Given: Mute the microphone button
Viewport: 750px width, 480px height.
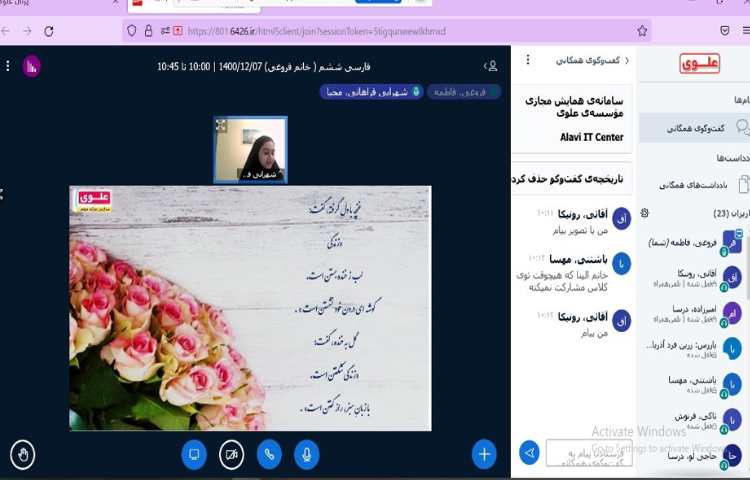Looking at the screenshot, I should 306,454.
